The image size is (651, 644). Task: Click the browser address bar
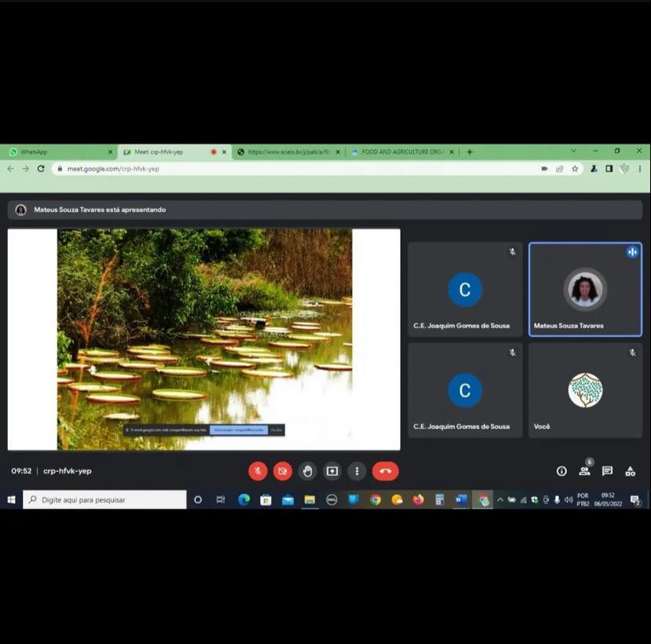click(298, 169)
